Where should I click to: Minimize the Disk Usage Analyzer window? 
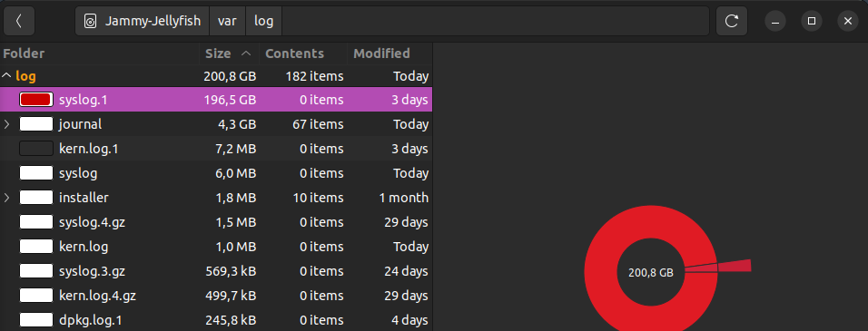point(775,21)
